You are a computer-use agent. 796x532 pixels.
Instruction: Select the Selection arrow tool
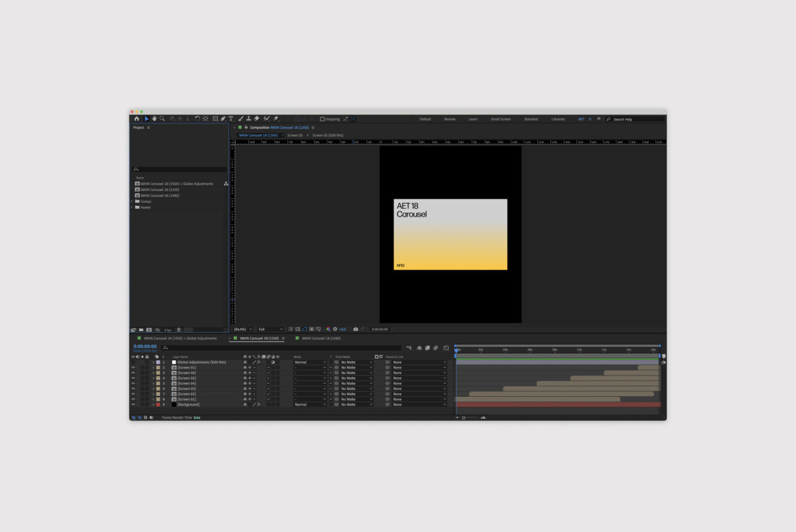pos(146,119)
